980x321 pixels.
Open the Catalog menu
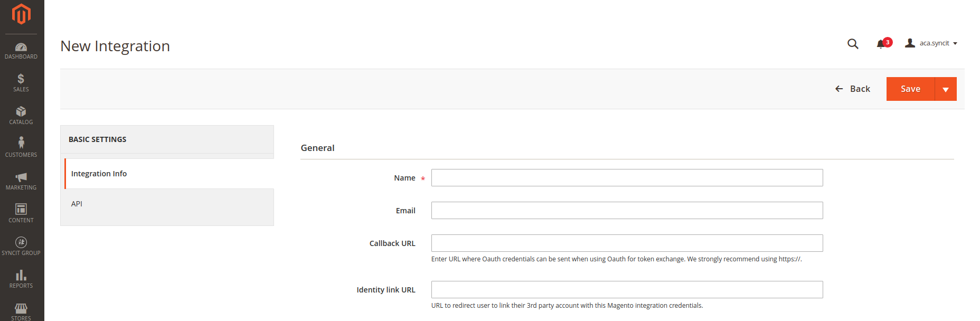coord(21,116)
